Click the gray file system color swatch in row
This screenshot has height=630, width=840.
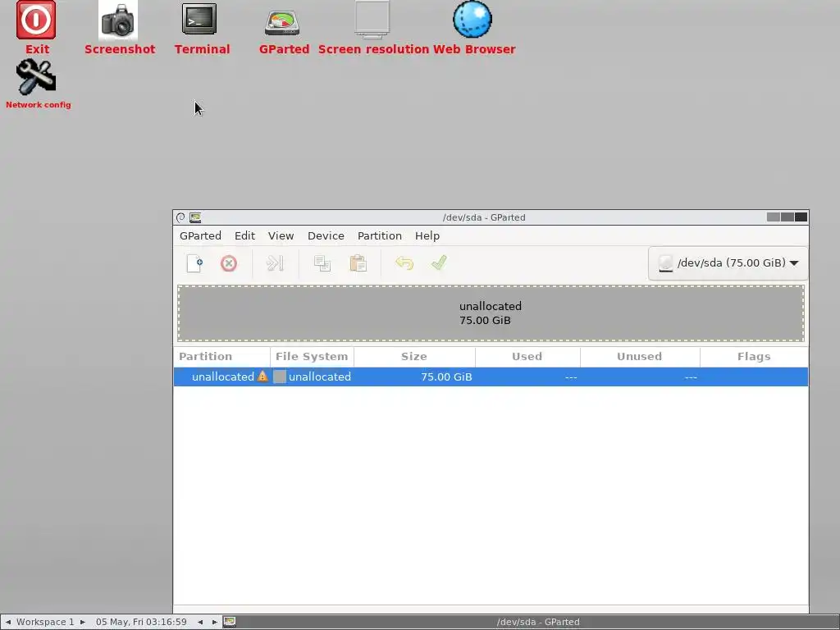point(280,377)
